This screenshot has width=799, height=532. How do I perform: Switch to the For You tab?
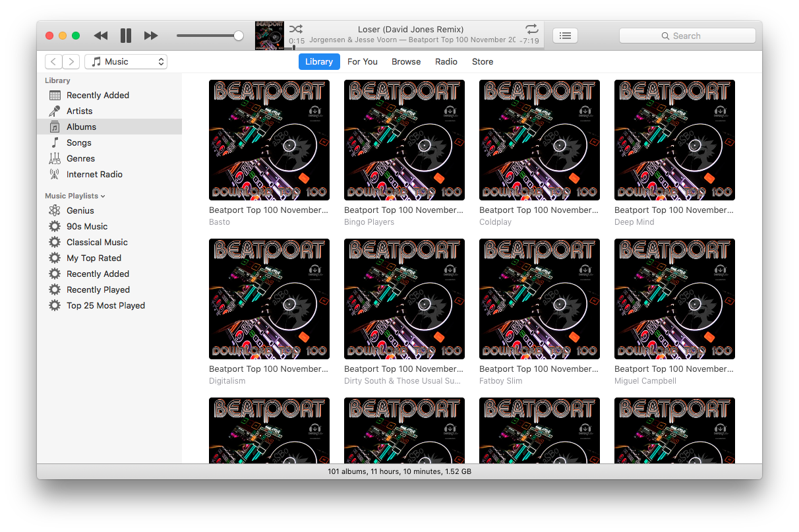[363, 61]
